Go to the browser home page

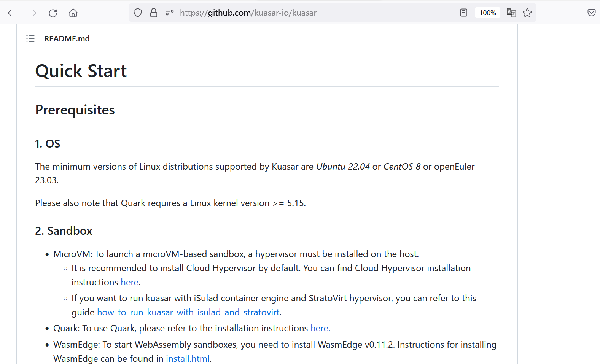tap(73, 13)
